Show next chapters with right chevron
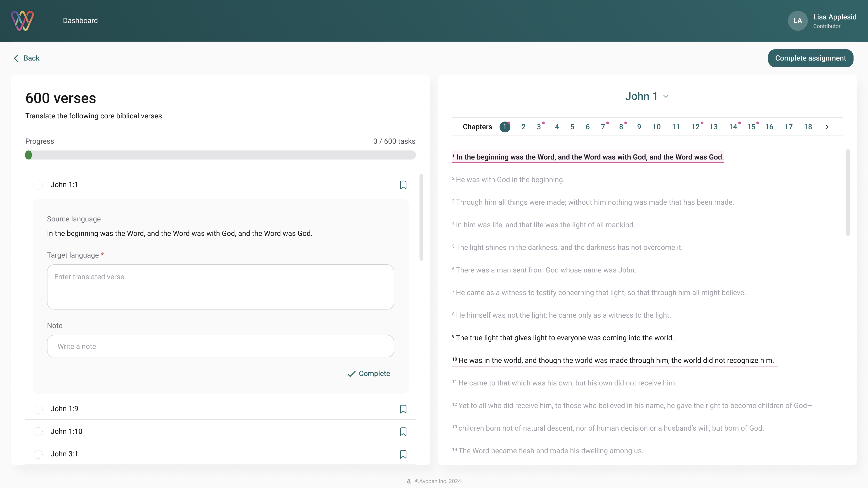Screen dimensions: 868x488 coord(827,127)
